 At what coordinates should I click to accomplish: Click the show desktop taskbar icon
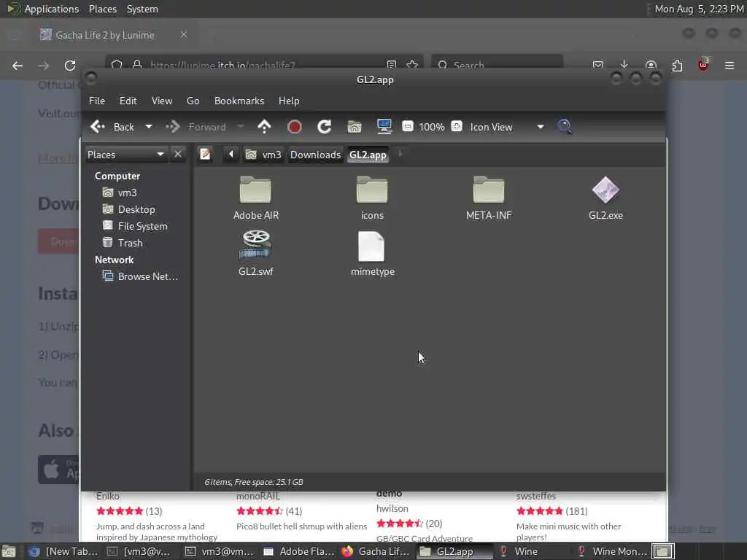[x=9, y=551]
